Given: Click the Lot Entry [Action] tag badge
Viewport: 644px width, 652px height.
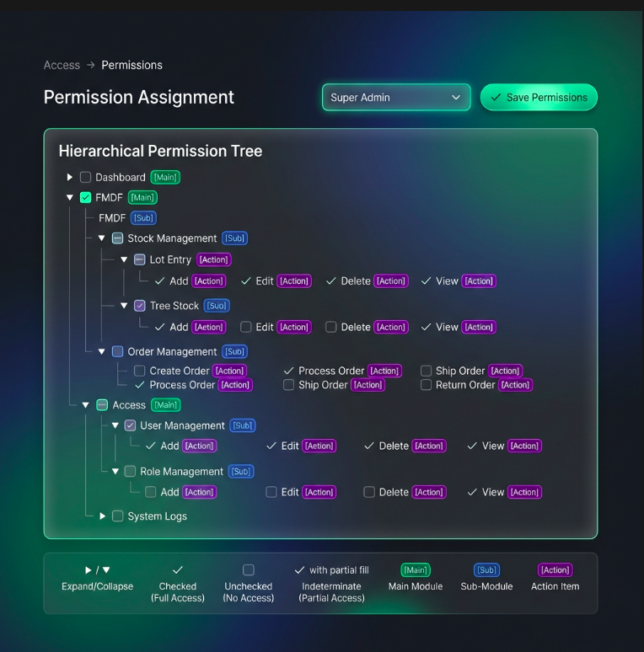Looking at the screenshot, I should point(214,259).
